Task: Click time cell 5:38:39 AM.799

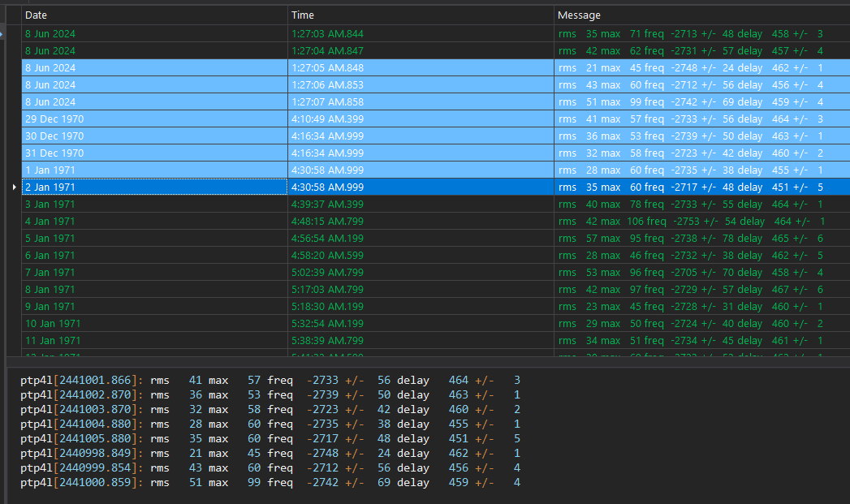Action: pyautogui.click(x=421, y=341)
